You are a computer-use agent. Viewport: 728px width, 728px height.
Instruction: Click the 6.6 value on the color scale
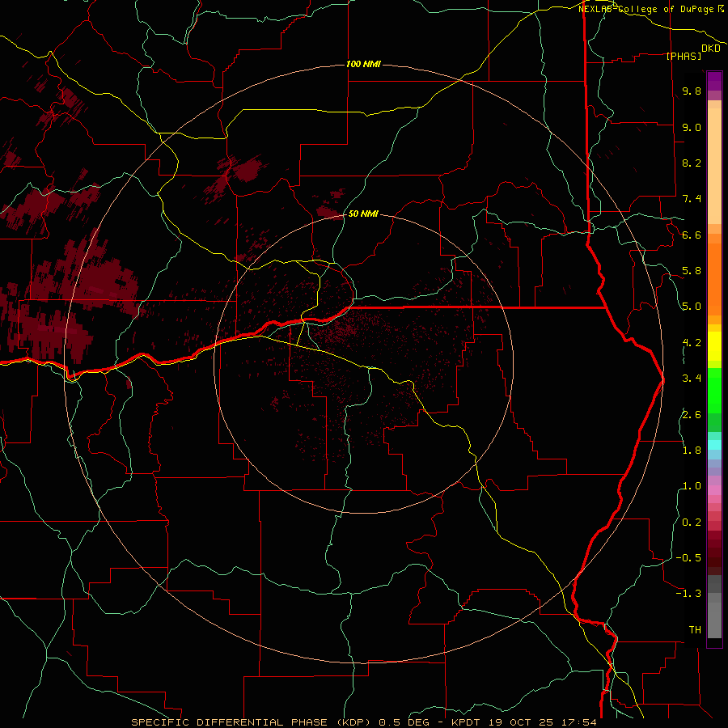[x=692, y=235]
